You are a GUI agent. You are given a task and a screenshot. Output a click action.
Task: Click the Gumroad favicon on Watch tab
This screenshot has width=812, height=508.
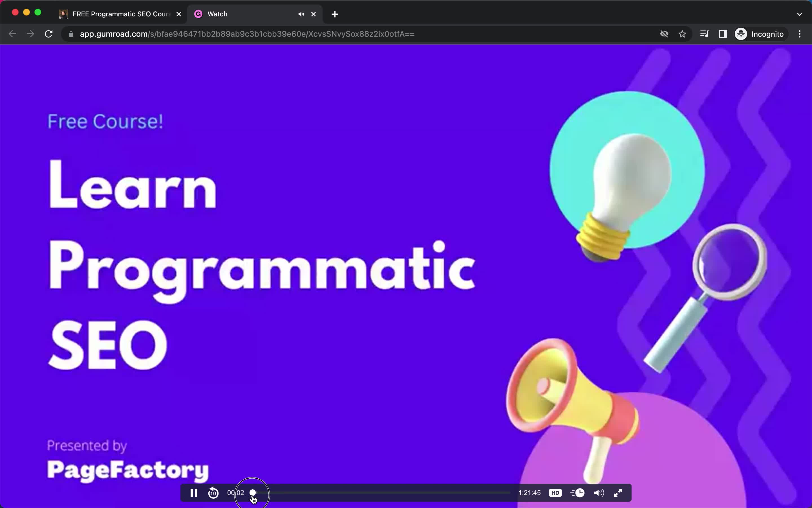[x=198, y=14]
